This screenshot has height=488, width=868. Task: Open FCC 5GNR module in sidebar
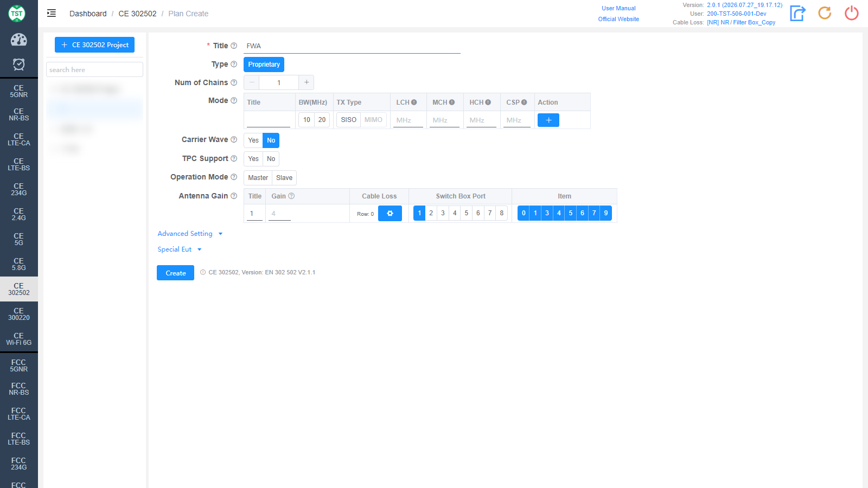tap(19, 365)
